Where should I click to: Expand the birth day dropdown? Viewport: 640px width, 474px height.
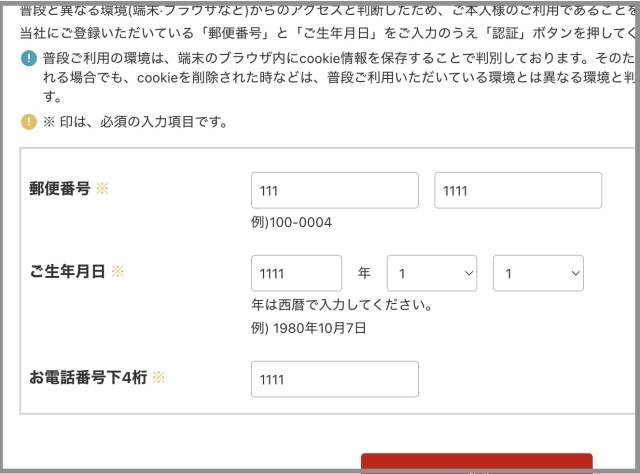(x=538, y=273)
